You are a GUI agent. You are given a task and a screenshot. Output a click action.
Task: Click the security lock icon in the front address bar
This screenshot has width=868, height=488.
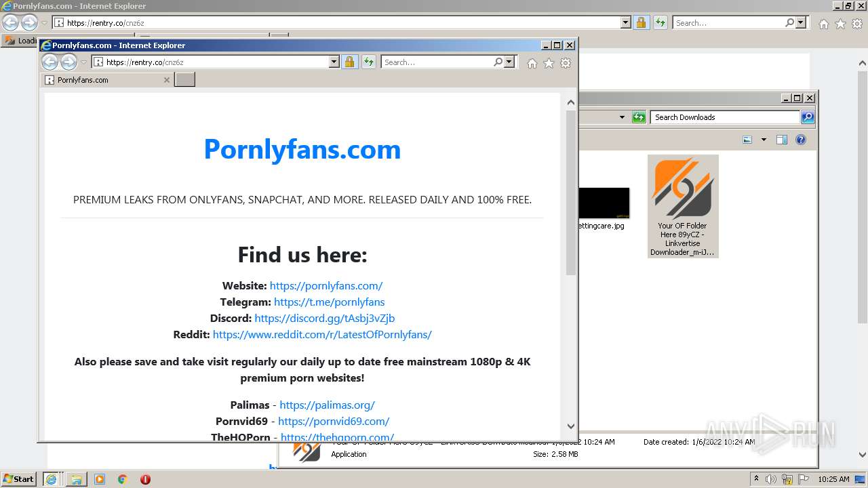coord(349,62)
